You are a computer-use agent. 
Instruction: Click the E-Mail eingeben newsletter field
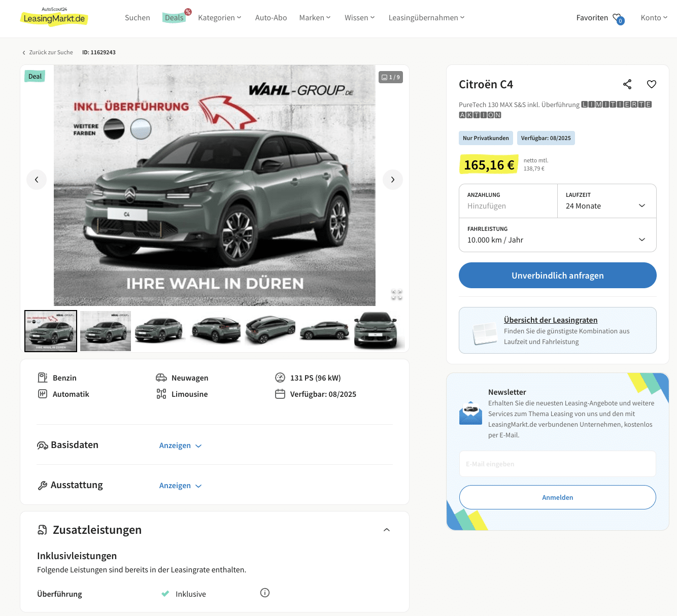coord(558,464)
